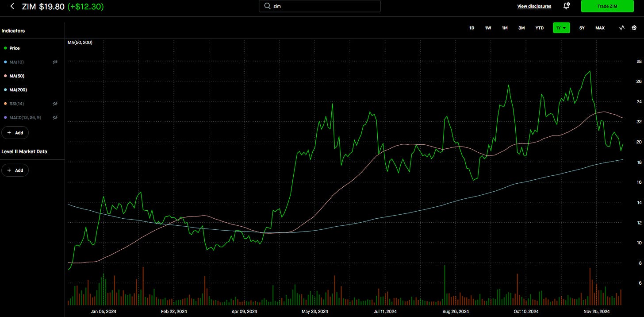Click the Trade ZIM button
Viewport: 644px width, 317px height.
point(606,6)
